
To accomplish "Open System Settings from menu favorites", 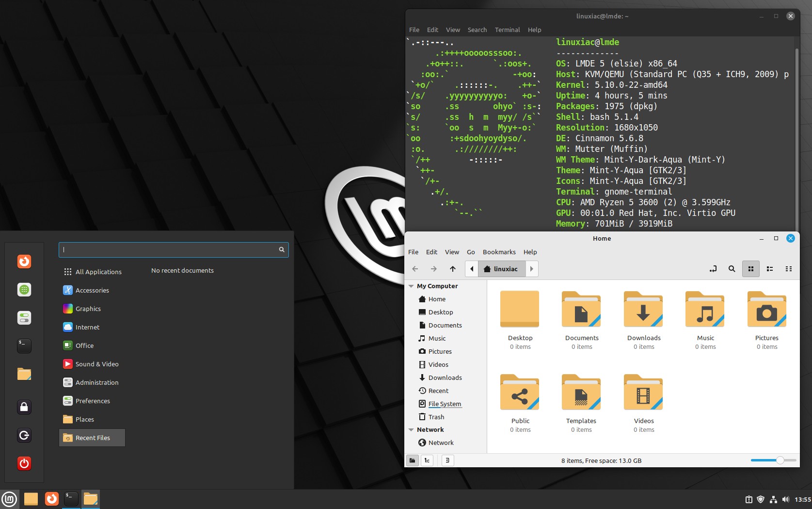I will pos(24,318).
